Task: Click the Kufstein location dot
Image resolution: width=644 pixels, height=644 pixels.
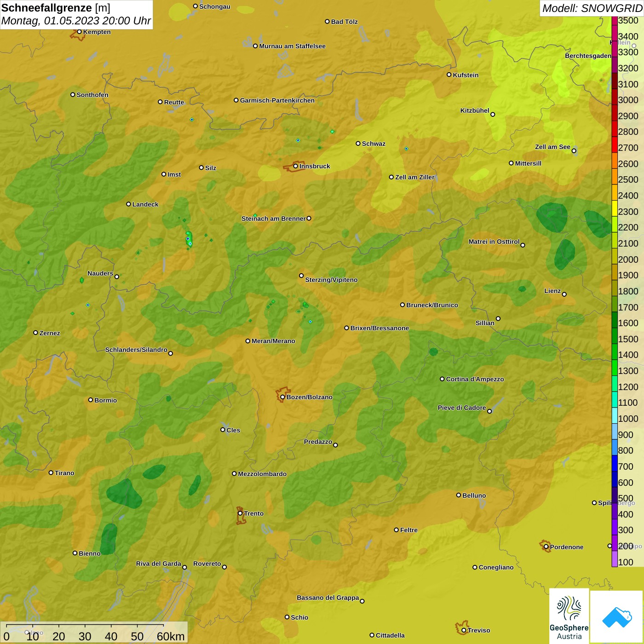Action: pos(449,75)
